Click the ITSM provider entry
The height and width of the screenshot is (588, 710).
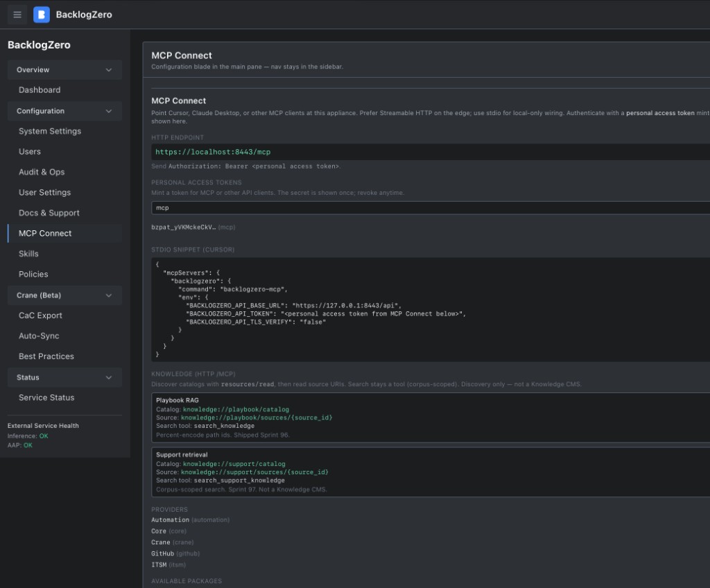[x=168, y=565]
